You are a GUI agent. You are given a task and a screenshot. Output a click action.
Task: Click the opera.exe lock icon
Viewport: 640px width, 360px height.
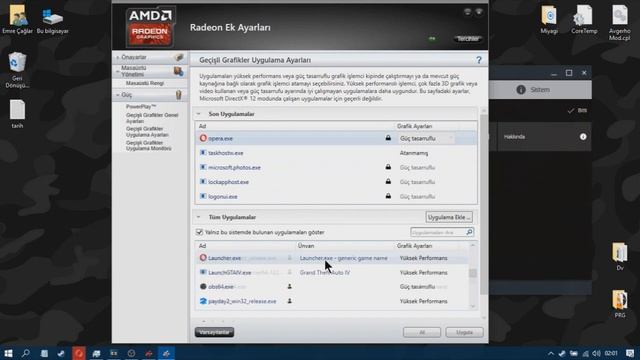point(388,138)
